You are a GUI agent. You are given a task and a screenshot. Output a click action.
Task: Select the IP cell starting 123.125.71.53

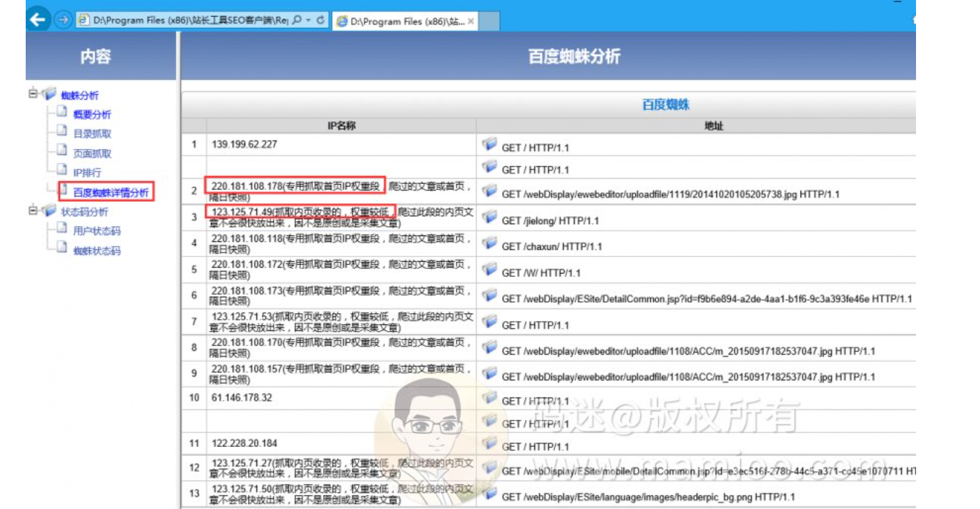(x=342, y=321)
